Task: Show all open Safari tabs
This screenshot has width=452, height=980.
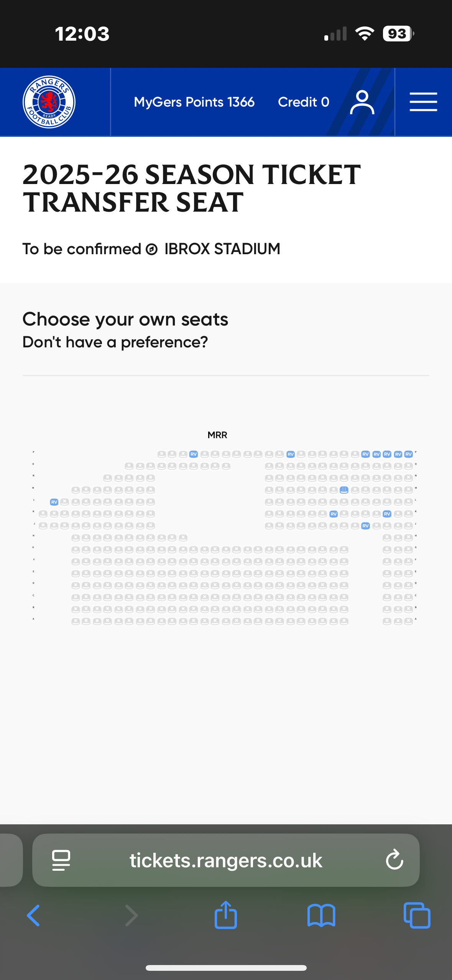Action: pyautogui.click(x=417, y=915)
